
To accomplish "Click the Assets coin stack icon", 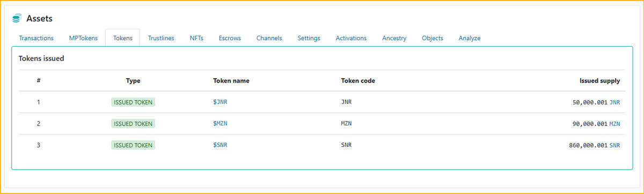I will (x=17, y=19).
